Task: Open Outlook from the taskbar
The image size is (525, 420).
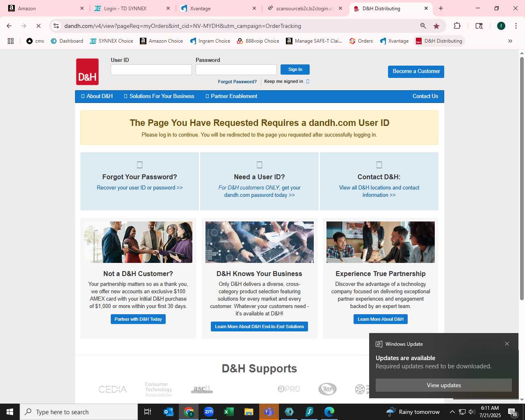Action: pos(168,412)
